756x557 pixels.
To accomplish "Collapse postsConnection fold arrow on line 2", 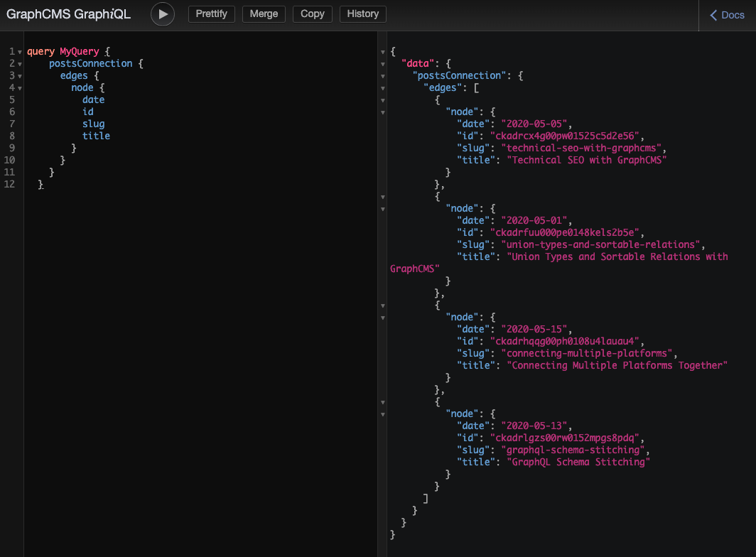I will 20,64.
